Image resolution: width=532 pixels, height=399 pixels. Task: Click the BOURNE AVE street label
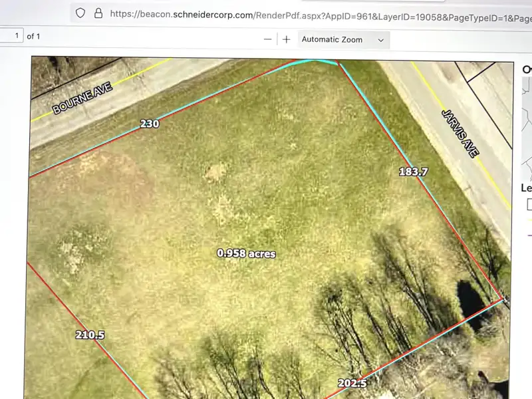(x=84, y=98)
